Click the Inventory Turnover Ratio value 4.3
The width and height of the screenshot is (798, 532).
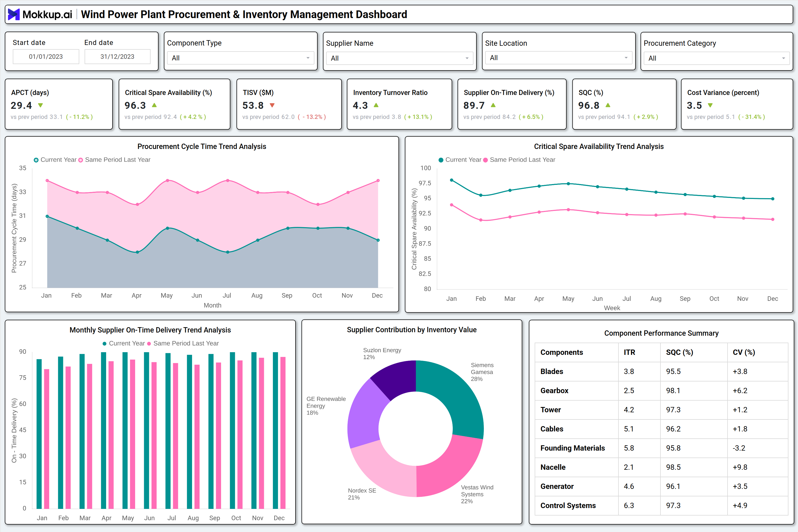tap(360, 106)
